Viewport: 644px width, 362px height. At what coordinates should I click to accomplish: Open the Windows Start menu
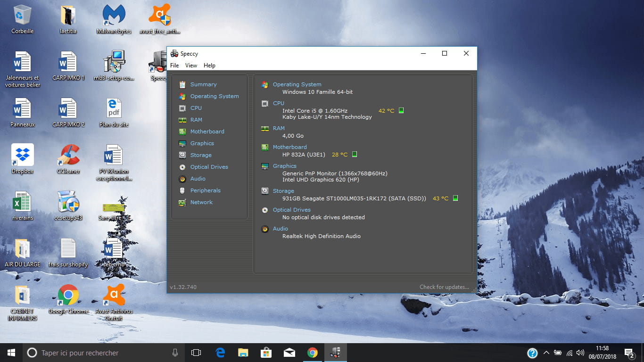coord(11,353)
